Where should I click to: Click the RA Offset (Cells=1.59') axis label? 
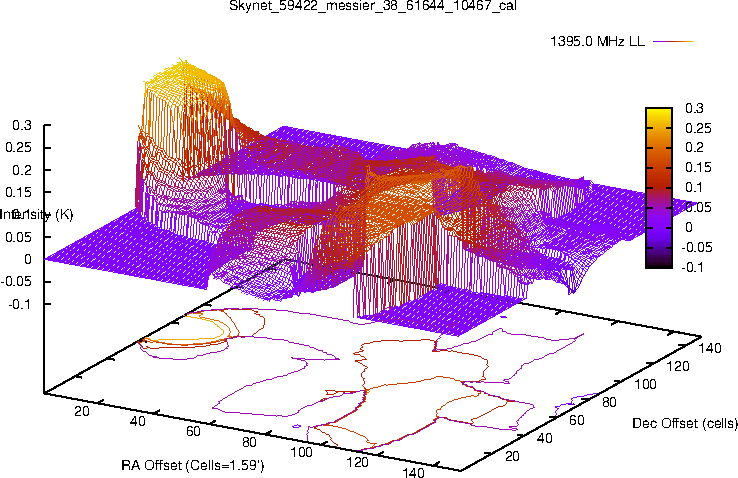[193, 465]
